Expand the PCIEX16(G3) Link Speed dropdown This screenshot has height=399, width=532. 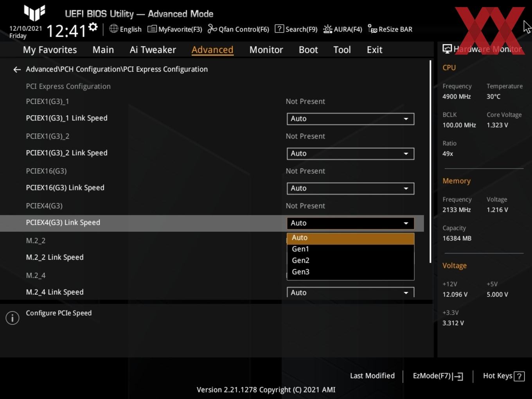[350, 188]
